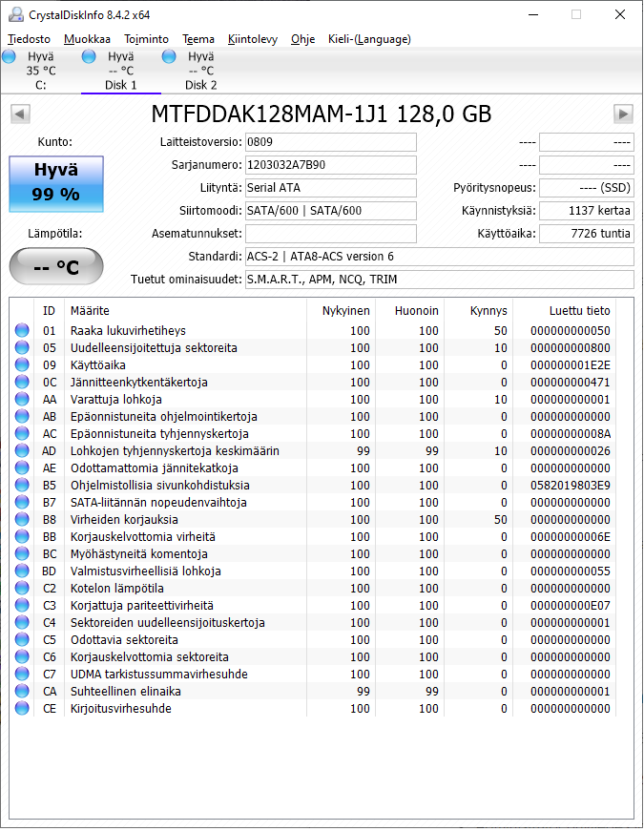Click status orb of Virheiden korjauksia row
The height and width of the screenshot is (831, 644).
point(22,519)
